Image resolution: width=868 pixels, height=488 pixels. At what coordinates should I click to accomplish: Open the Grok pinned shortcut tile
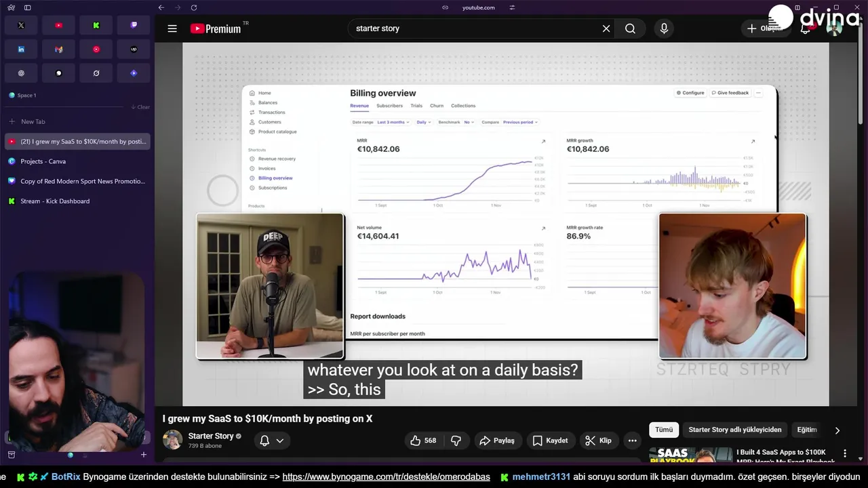96,73
